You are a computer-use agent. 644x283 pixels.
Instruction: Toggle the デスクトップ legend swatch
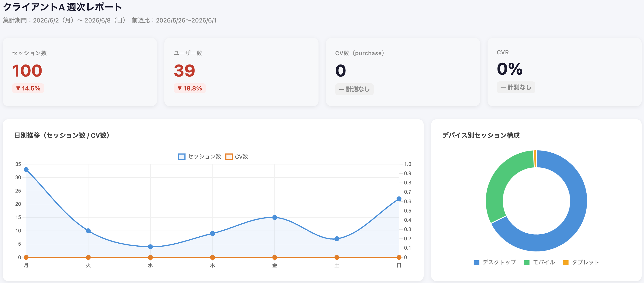pyautogui.click(x=476, y=263)
